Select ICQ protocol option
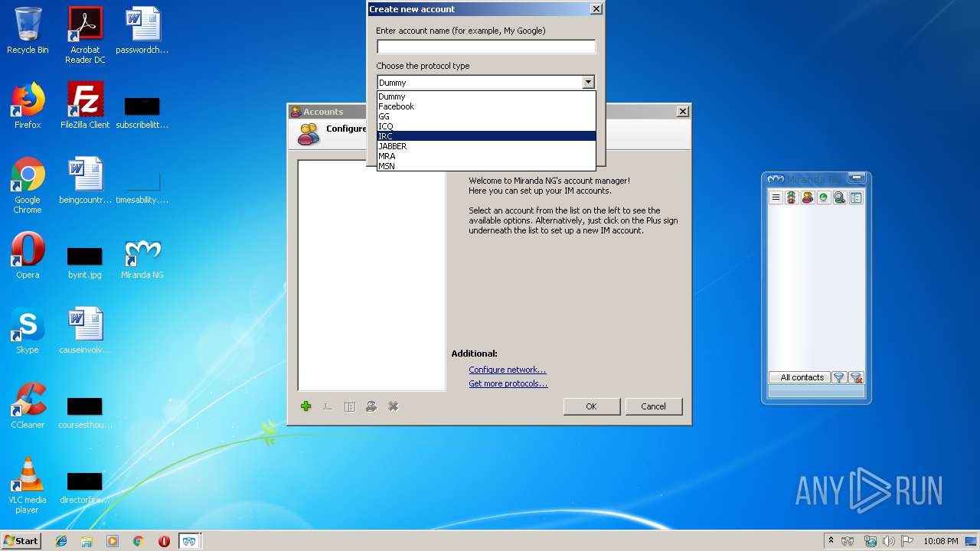Image resolution: width=980 pixels, height=551 pixels. coord(486,126)
